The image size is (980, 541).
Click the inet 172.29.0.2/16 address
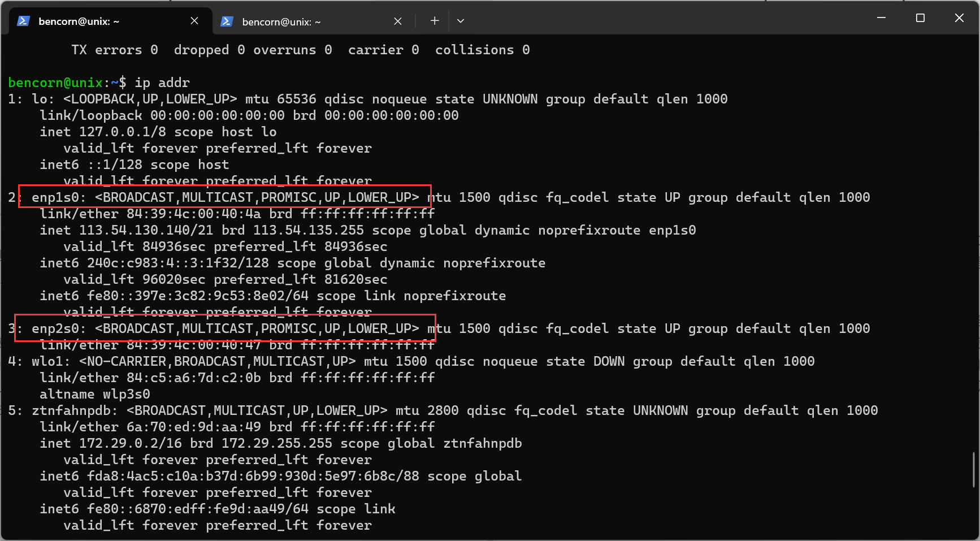(x=131, y=443)
